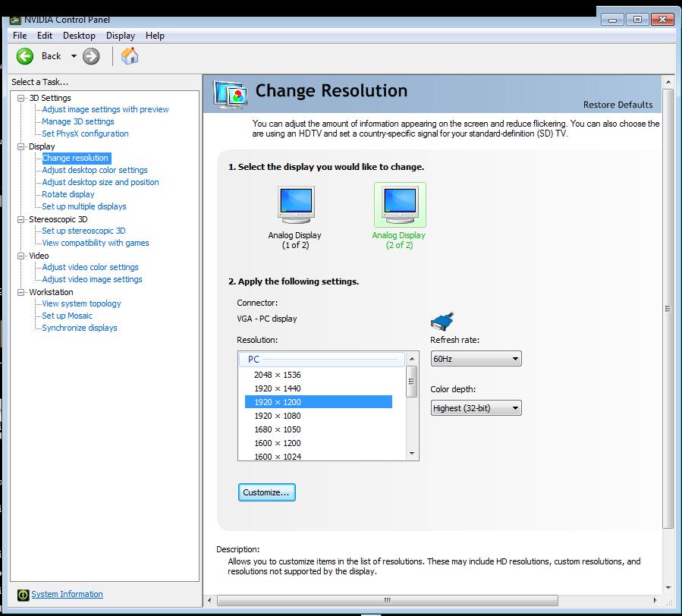
Task: Open Adjust desktop color settings
Action: (95, 170)
